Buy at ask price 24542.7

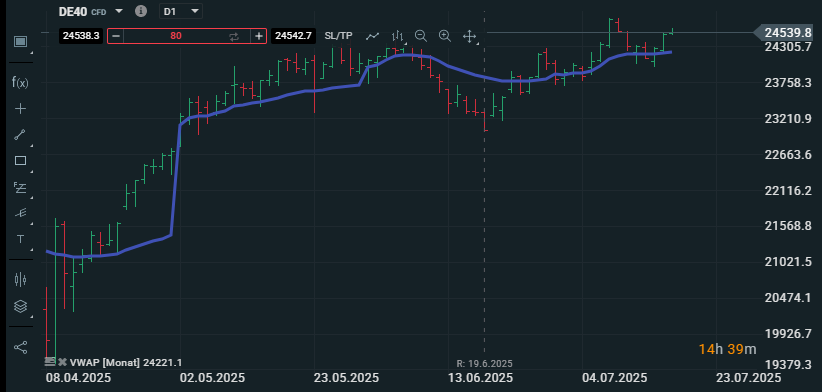point(294,36)
